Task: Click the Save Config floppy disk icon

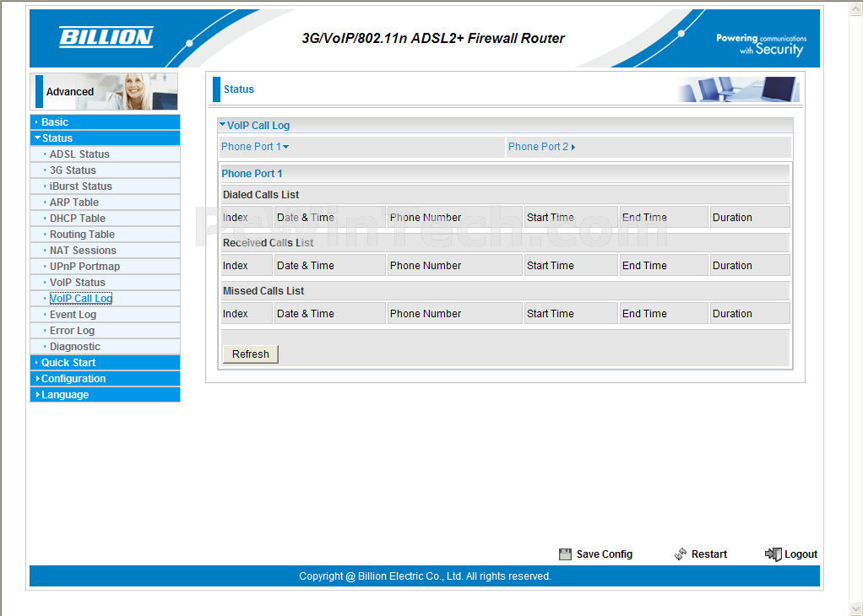Action: pos(565,554)
